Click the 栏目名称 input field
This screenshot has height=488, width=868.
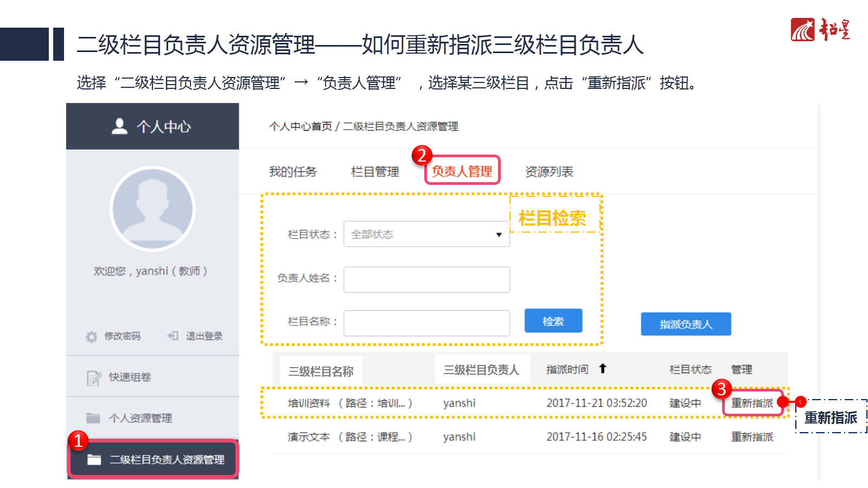point(426,323)
